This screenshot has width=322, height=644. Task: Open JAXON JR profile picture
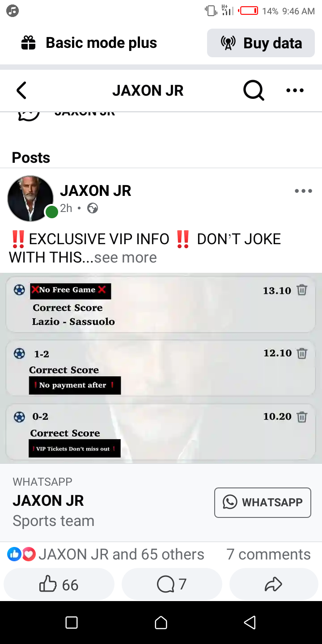pos(30,198)
